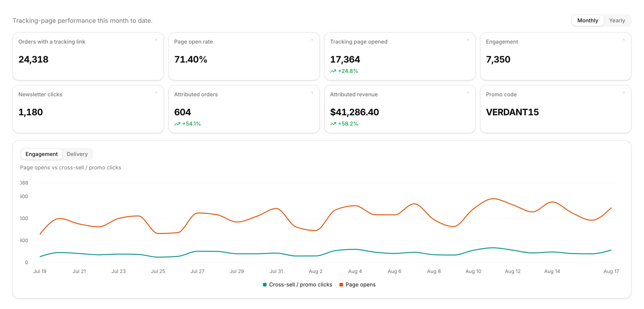Click the Tracking-page performance description text
Image resolution: width=644 pixels, height=309 pixels.
(x=83, y=20)
